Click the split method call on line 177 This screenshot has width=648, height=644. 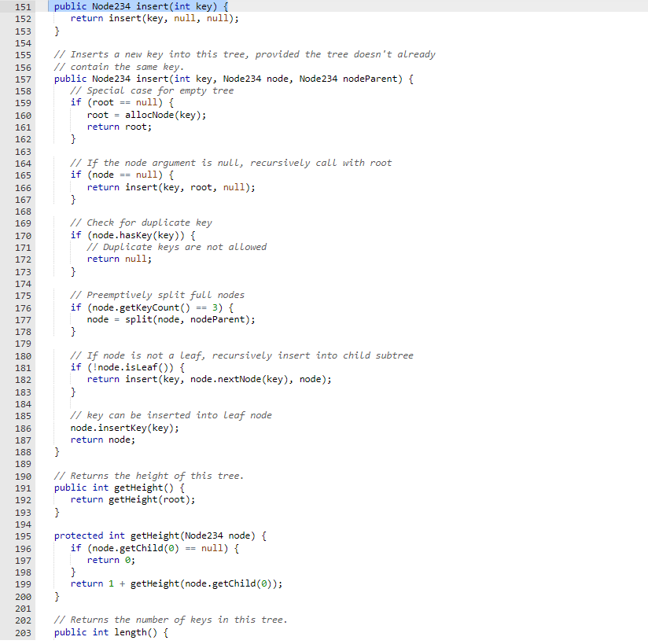click(x=137, y=318)
